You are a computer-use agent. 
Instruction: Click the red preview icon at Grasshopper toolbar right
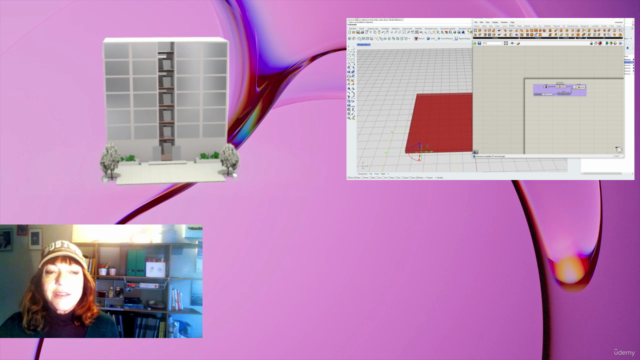(600, 43)
